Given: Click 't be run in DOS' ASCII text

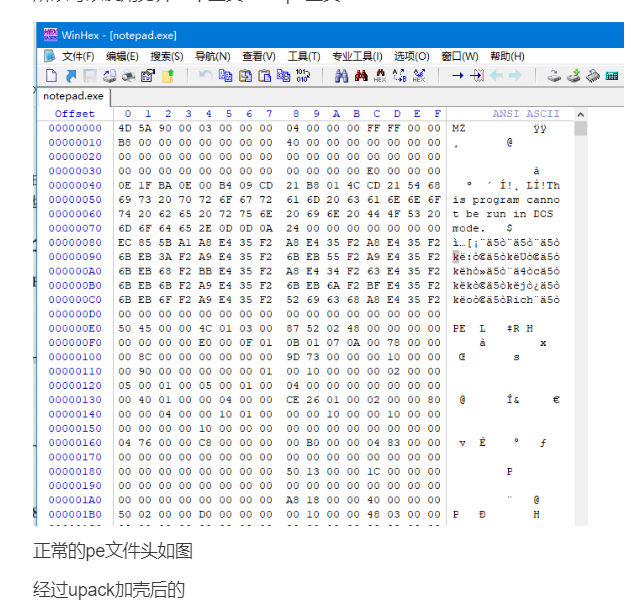Looking at the screenshot, I should pyautogui.click(x=503, y=214).
